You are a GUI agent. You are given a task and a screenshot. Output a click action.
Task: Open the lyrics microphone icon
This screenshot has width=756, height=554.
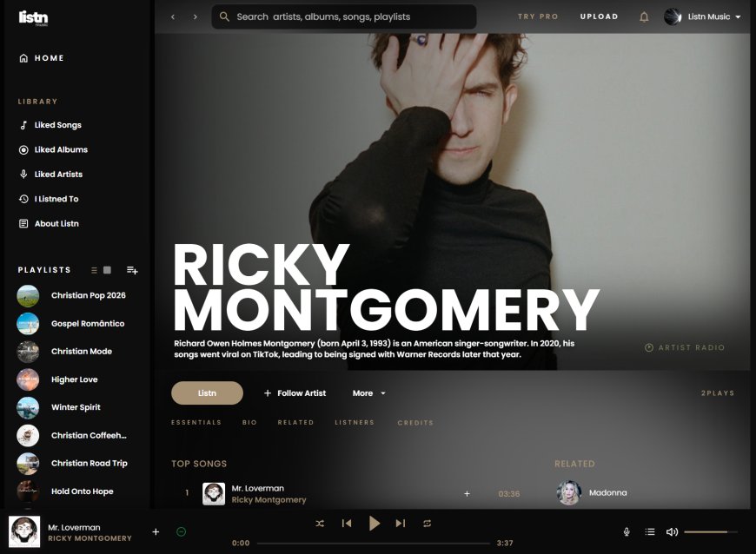627,531
